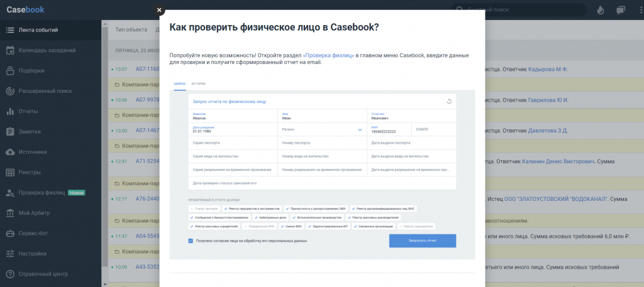Open Сервис-бот robot icon

tap(10, 233)
